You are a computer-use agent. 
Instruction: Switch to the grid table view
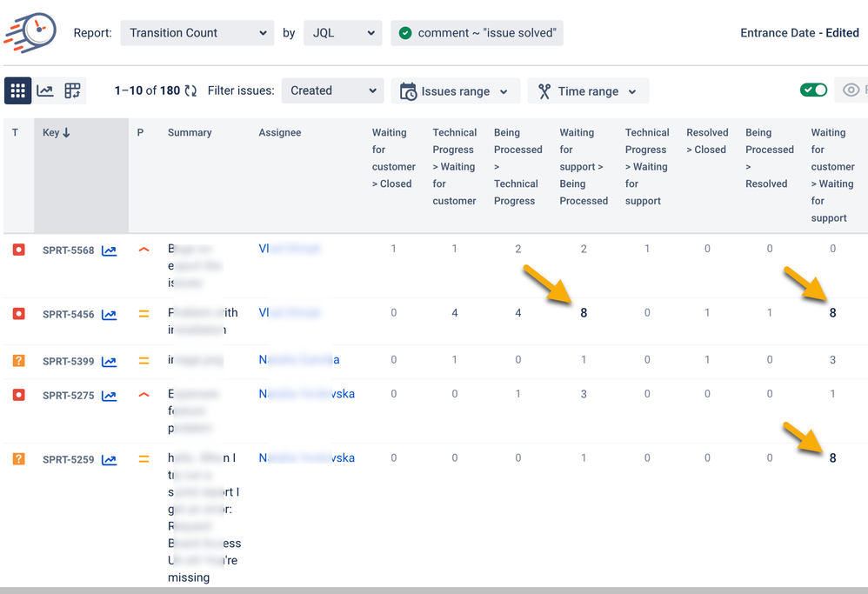(x=17, y=90)
